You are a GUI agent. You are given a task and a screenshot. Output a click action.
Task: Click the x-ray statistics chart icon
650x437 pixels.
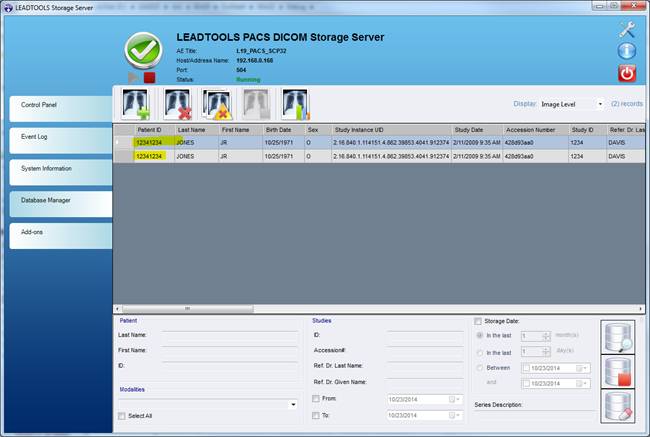click(x=295, y=104)
